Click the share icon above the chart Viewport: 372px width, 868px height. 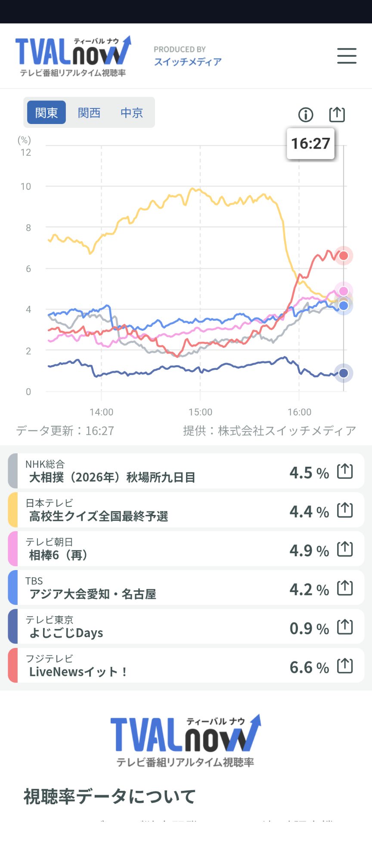click(x=337, y=114)
